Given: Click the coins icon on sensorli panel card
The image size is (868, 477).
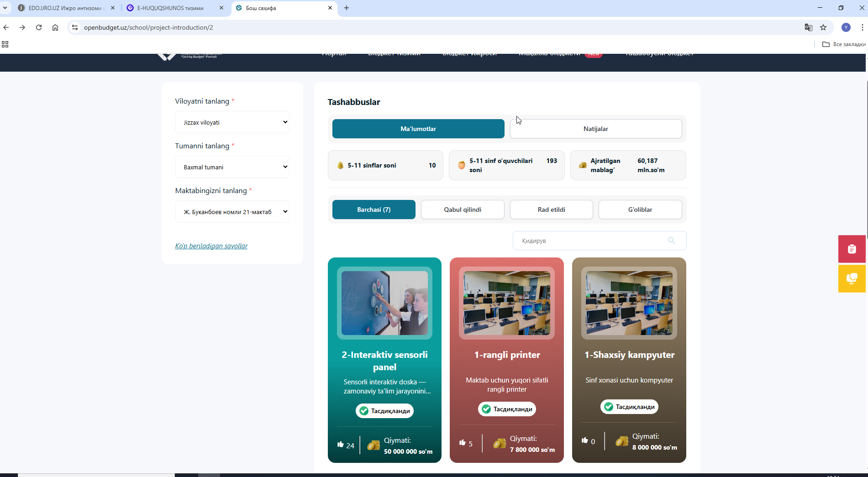Looking at the screenshot, I should [x=374, y=446].
